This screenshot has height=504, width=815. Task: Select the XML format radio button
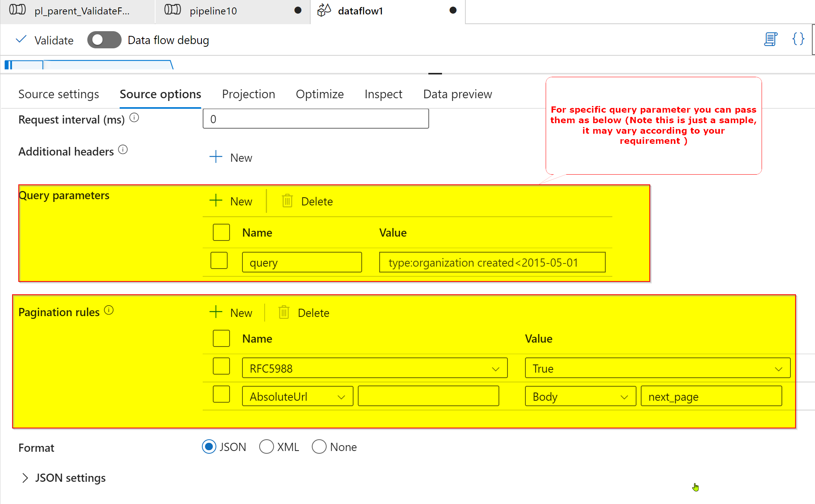[x=267, y=447]
